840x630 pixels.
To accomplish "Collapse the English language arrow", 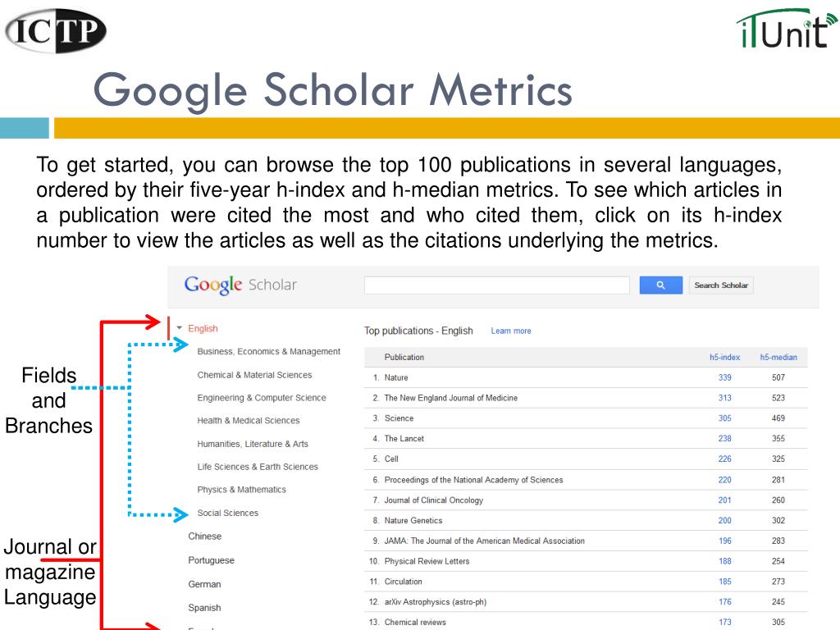I will click(180, 328).
